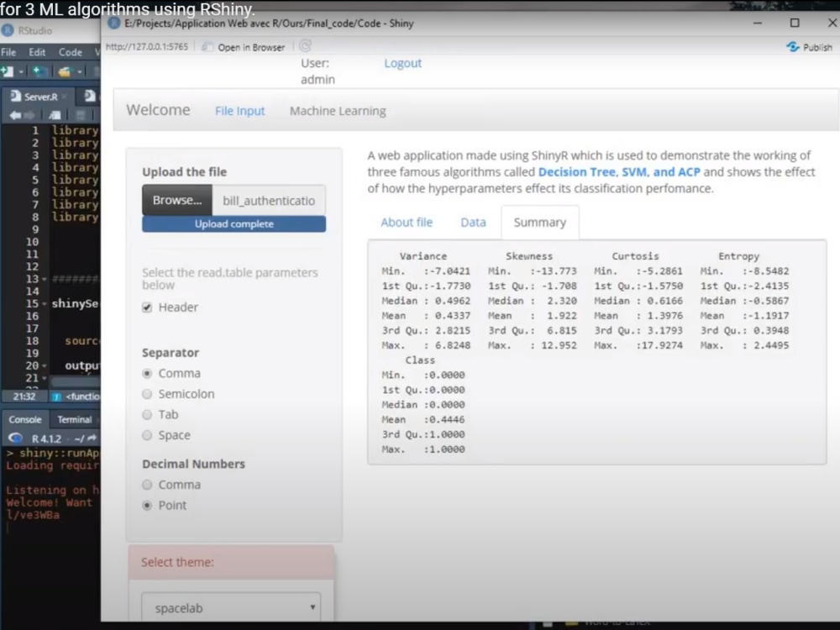Click the Entropy column header in summary
Image resolution: width=840 pixels, height=630 pixels.
click(x=738, y=256)
